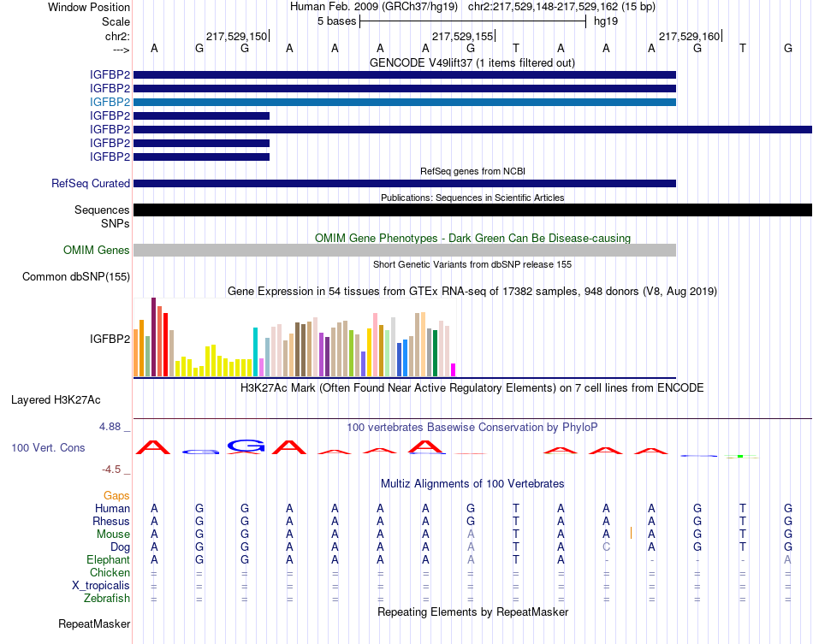Image resolution: width=813 pixels, height=644 pixels.
Task: Click the tallest dark maroon GTEx bar
Action: (x=153, y=337)
